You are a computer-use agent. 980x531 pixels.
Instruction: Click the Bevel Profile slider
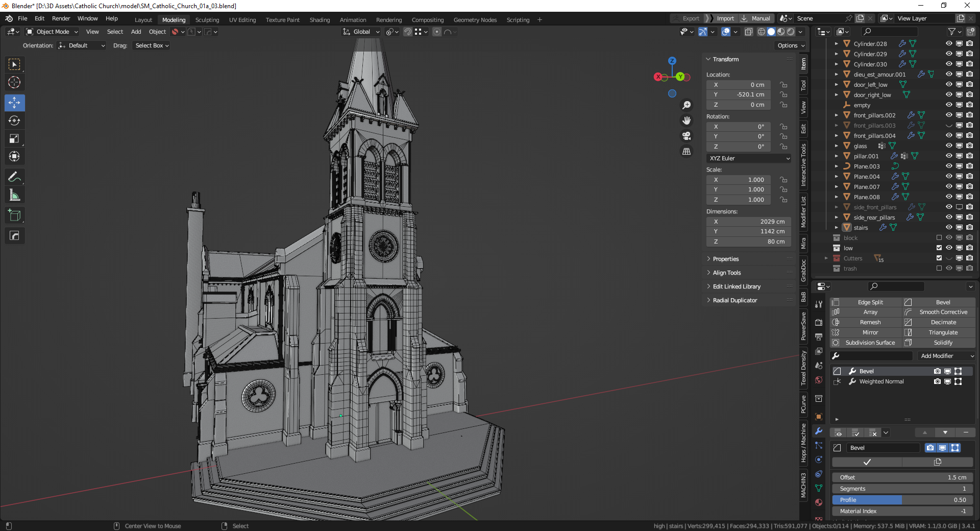coord(902,500)
